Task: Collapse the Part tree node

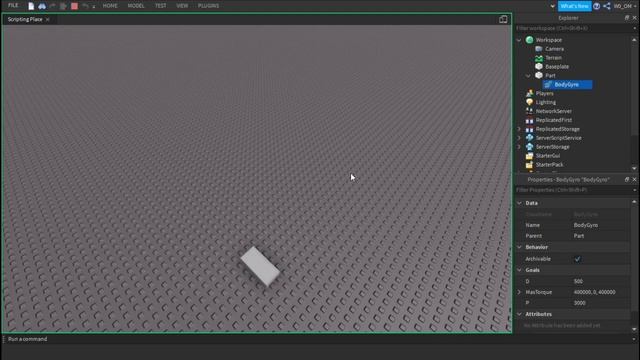Action: click(528, 76)
